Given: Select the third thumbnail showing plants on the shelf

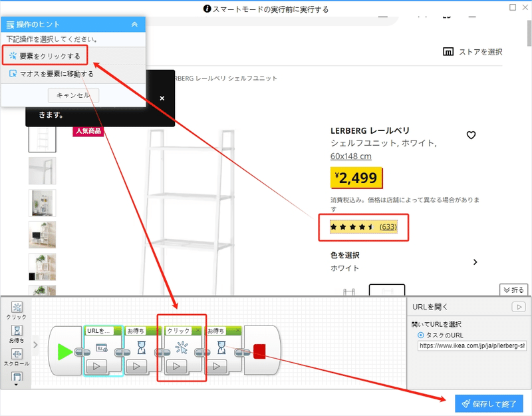Looking at the screenshot, I should [43, 203].
